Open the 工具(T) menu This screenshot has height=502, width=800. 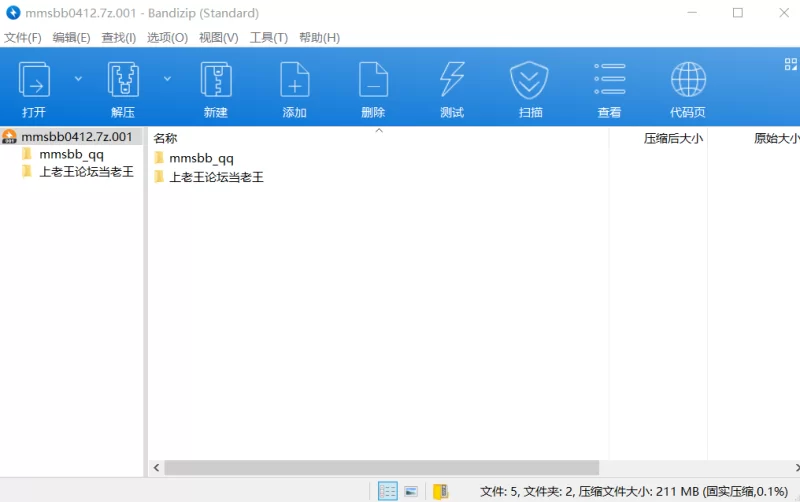coord(268,37)
